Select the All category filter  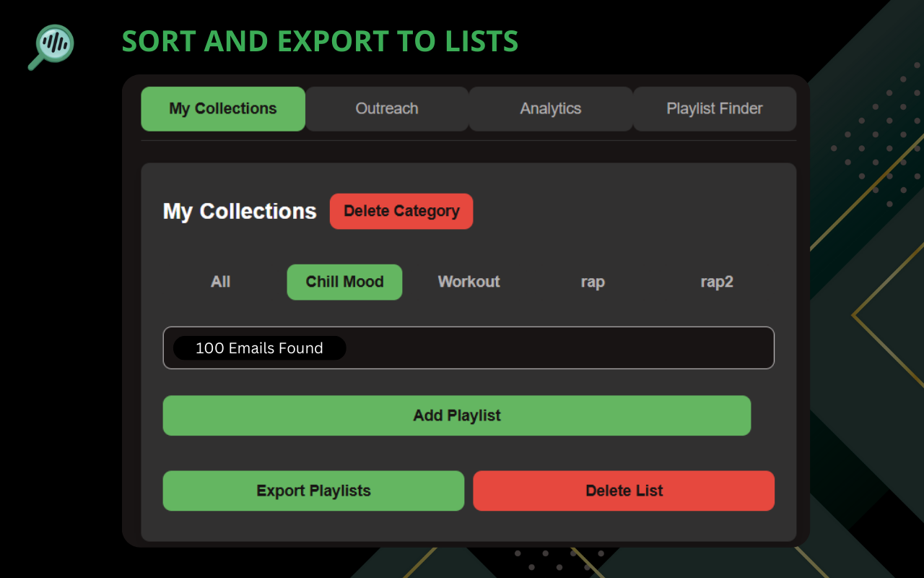pyautogui.click(x=221, y=282)
